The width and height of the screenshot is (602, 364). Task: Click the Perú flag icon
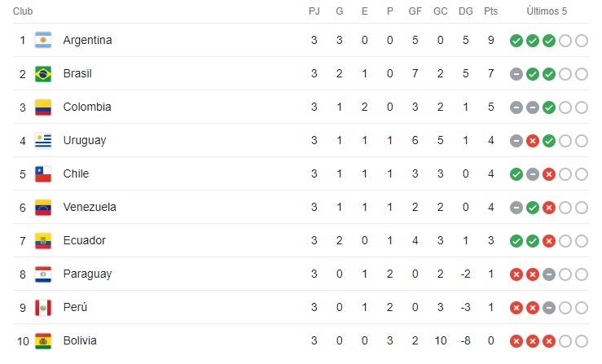pyautogui.click(x=43, y=308)
